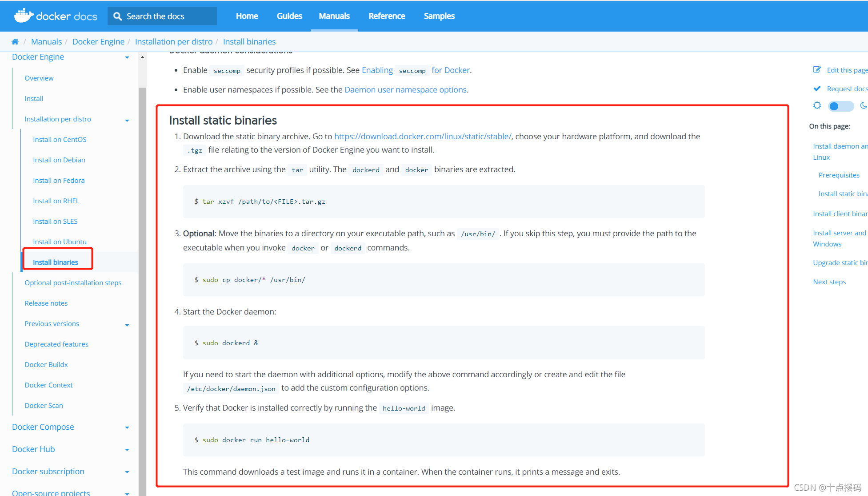Click the search magnifier icon
Image resolution: width=868 pixels, height=496 pixels.
[117, 16]
